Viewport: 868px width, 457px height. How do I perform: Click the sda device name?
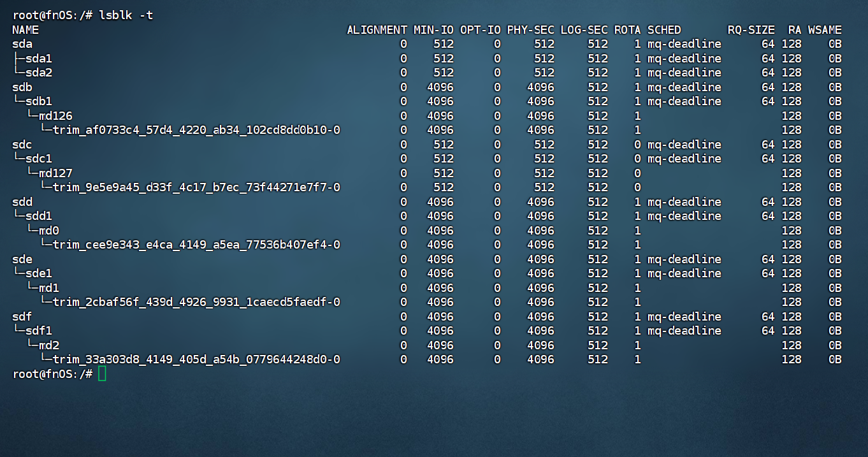(x=22, y=44)
